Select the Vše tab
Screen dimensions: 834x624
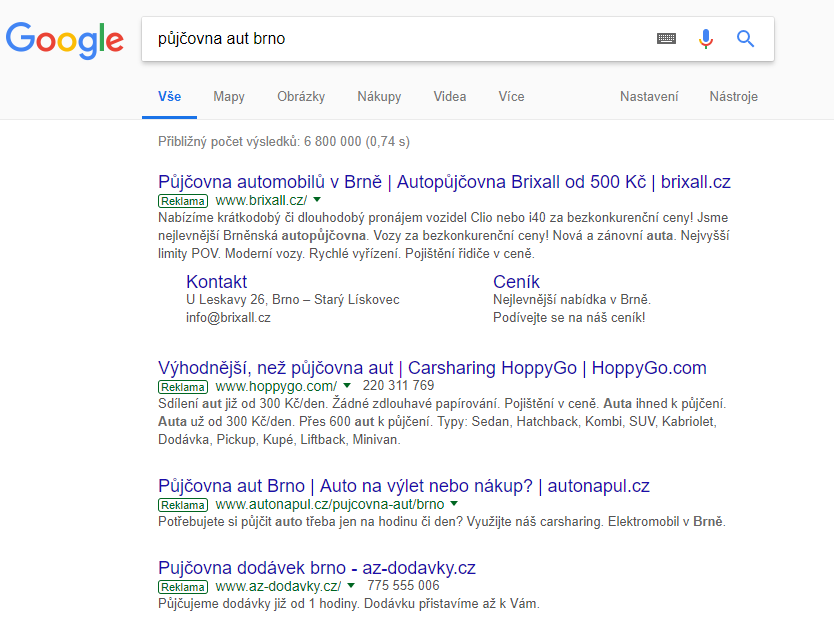click(169, 96)
